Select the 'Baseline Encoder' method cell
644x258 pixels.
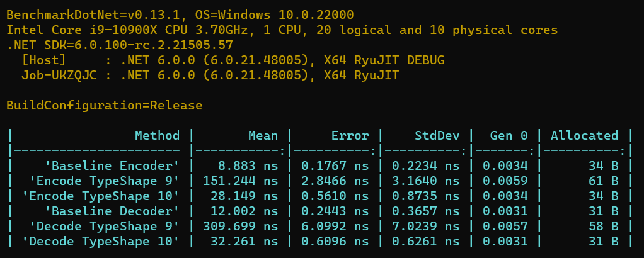coord(112,165)
